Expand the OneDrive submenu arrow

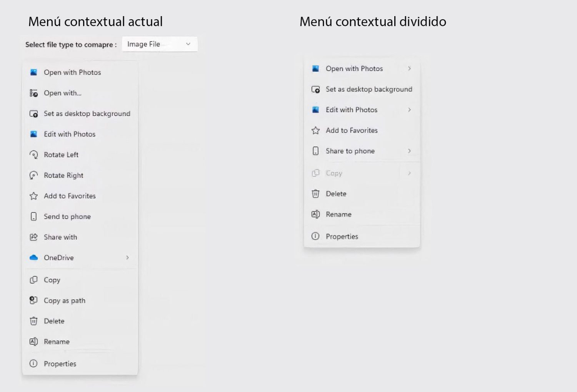pos(127,257)
